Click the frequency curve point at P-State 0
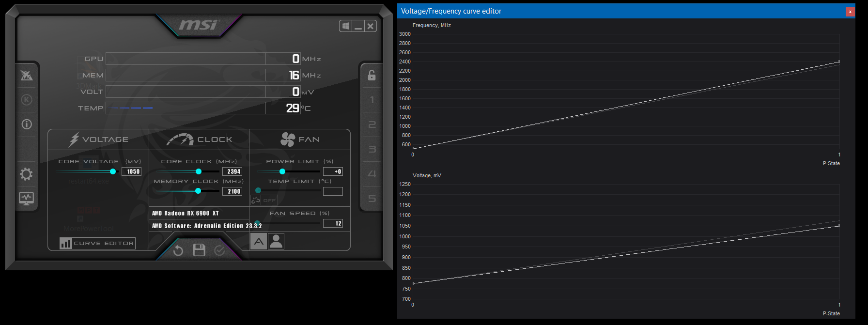868x325 pixels. coord(413,148)
